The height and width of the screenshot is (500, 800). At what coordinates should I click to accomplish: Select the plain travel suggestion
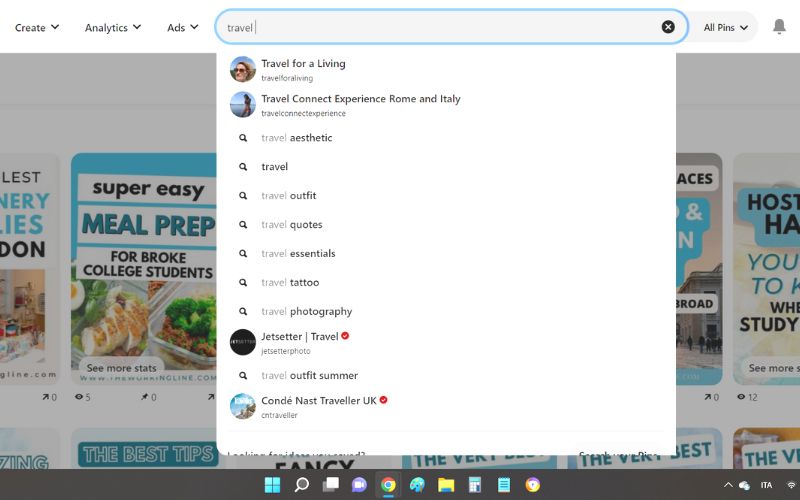point(446,167)
